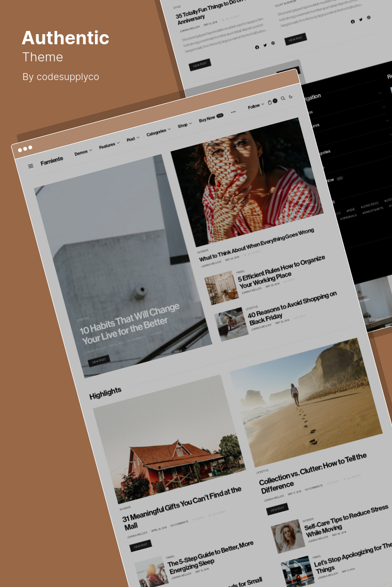Click the Black Friday post thumbnail
This screenshot has width=392, height=587.
(231, 324)
